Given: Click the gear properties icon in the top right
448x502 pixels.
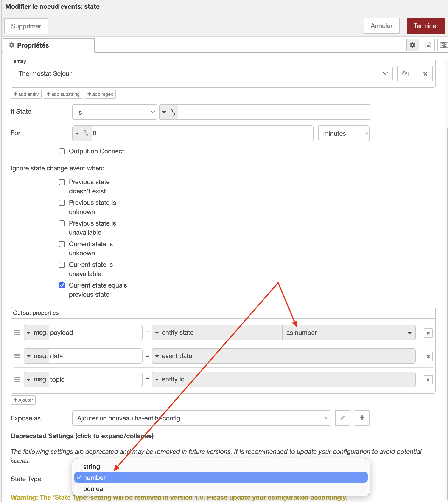Looking at the screenshot, I should coord(412,45).
